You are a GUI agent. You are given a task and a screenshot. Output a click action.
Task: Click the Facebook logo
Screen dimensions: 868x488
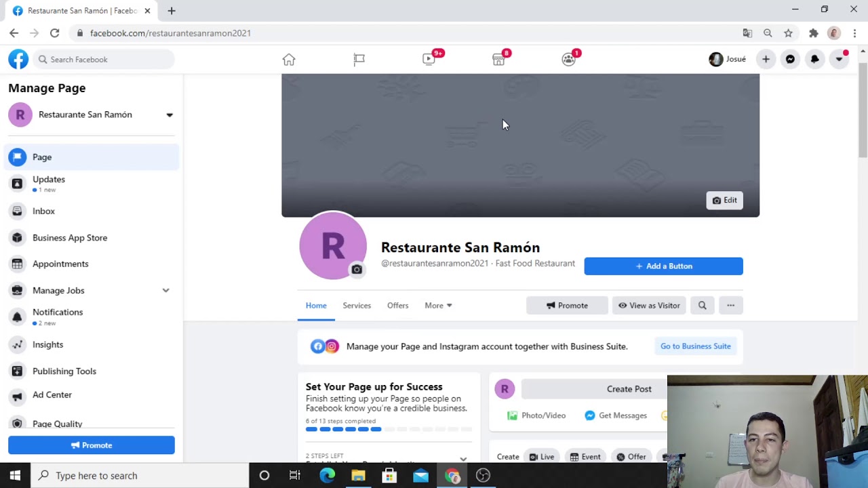tap(18, 60)
